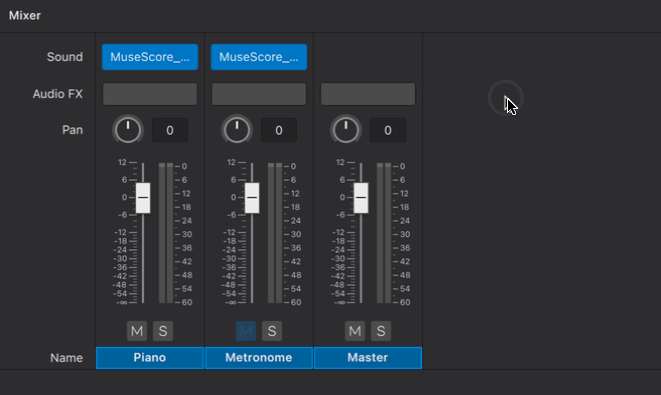The width and height of the screenshot is (661, 395).
Task: Click the Metronome volume fader handle
Action: tap(252, 198)
